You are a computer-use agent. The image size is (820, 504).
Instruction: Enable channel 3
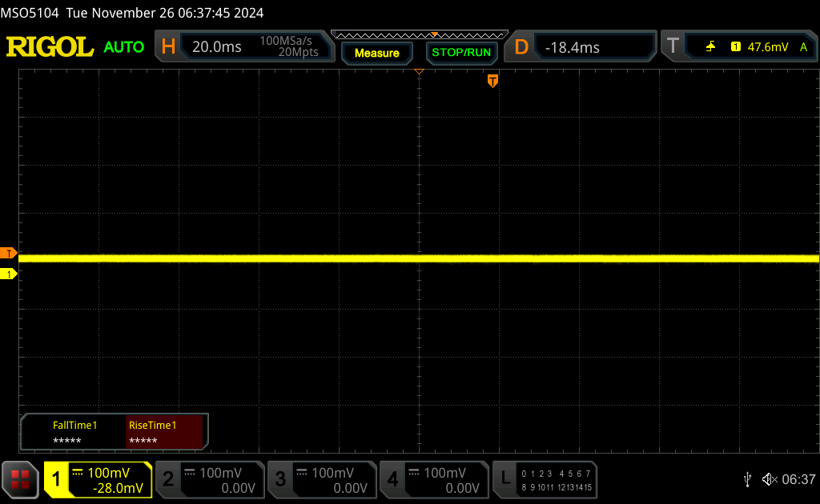(322, 479)
